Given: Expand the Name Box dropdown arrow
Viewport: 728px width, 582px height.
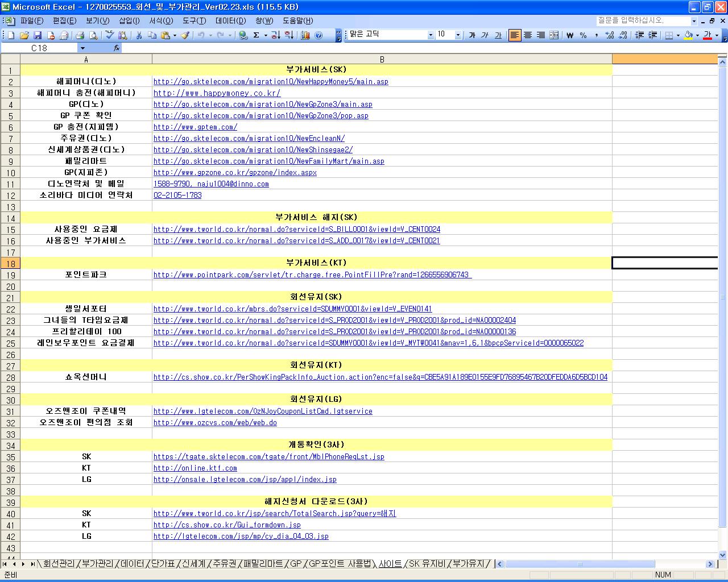Looking at the screenshot, I should (82, 48).
